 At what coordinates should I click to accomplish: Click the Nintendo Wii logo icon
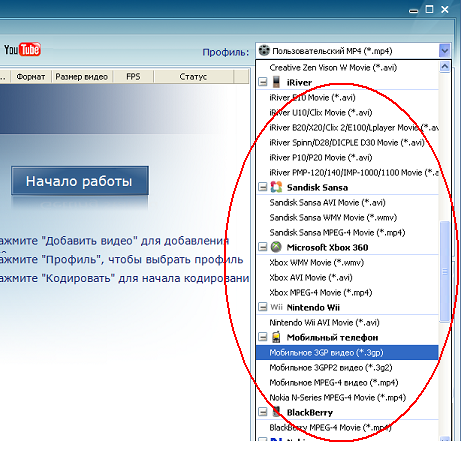pyautogui.click(x=276, y=307)
